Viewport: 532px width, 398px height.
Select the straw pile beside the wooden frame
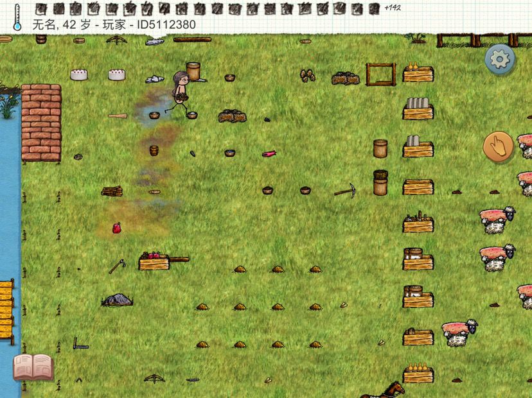tap(346, 78)
